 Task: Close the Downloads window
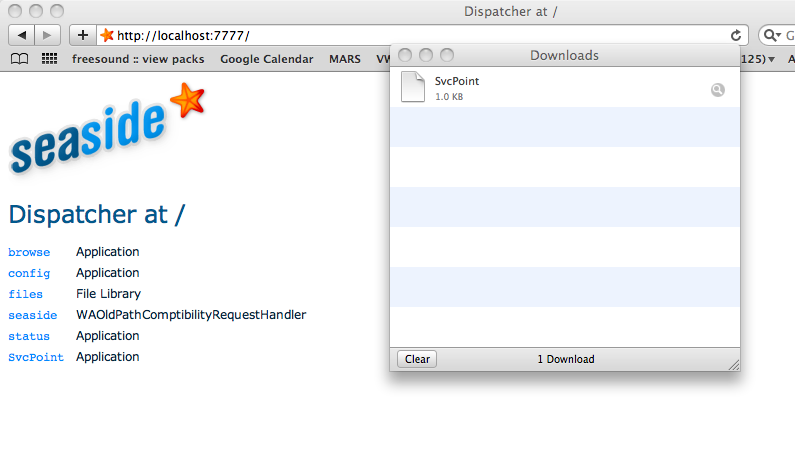405,55
